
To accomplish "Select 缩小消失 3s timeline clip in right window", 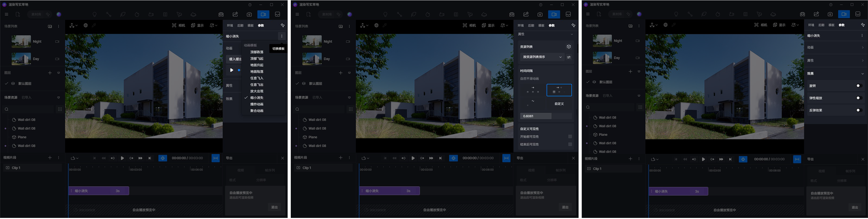I will pyautogui.click(x=678, y=191).
